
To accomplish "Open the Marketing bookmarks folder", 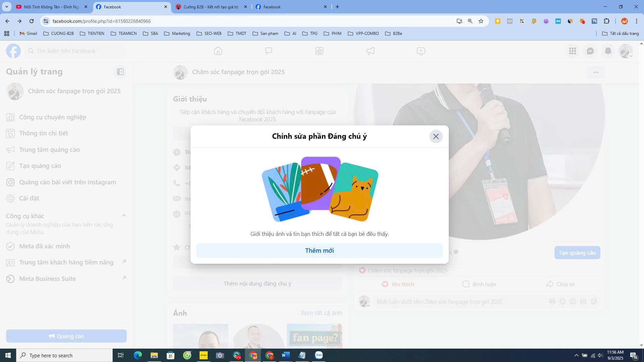I will click(x=177, y=34).
